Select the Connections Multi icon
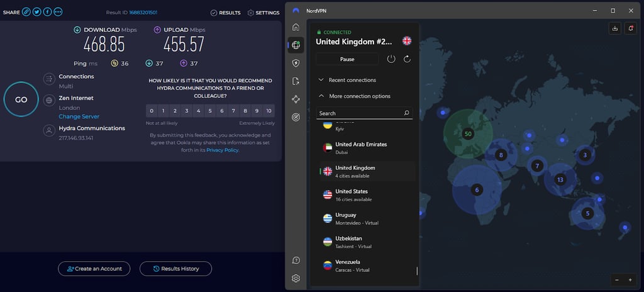The image size is (644, 292). pos(49,79)
